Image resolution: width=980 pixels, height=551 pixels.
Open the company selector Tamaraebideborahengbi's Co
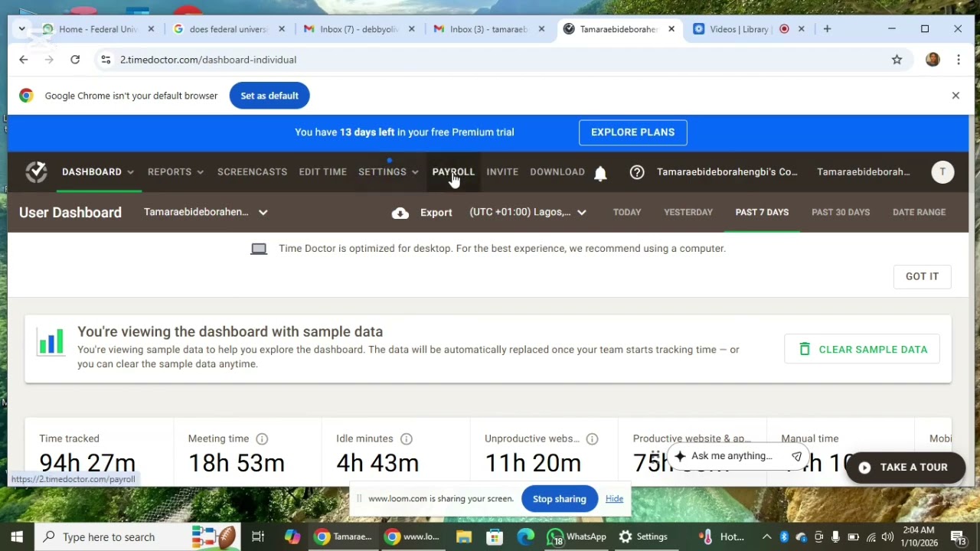[x=727, y=172]
